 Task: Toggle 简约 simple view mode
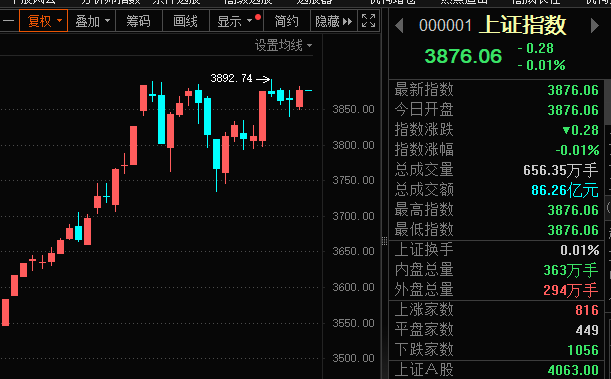[287, 21]
